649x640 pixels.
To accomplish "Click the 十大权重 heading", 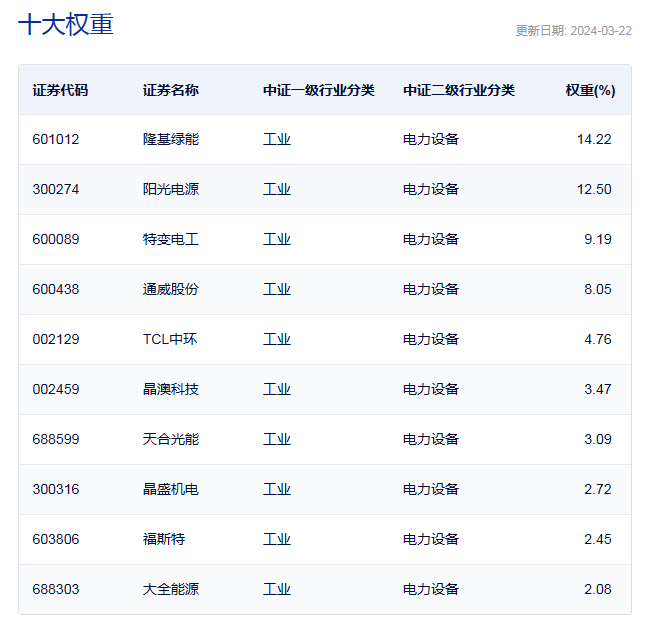I will click(66, 24).
